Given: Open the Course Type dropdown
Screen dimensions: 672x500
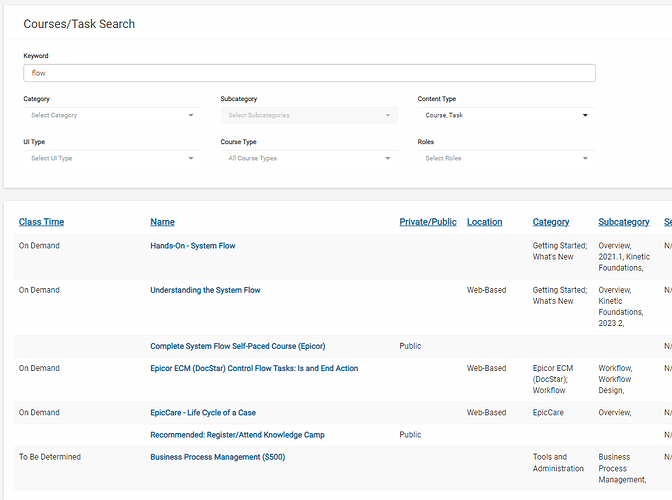Looking at the screenshot, I should click(309, 158).
